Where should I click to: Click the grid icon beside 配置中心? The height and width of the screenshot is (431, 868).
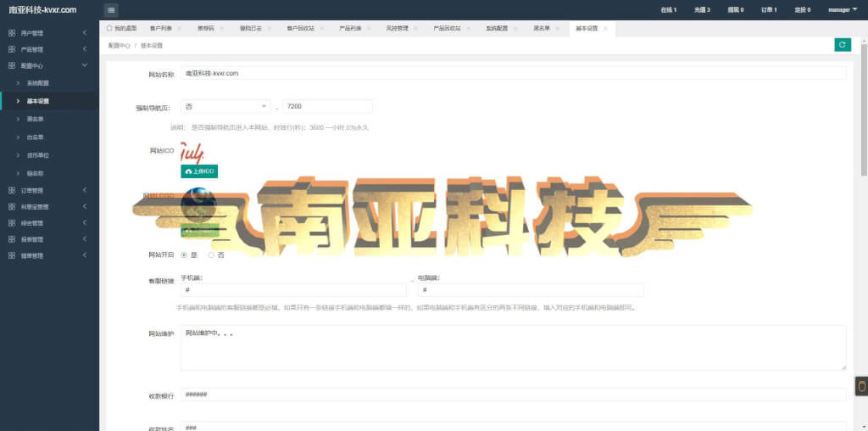tap(12, 65)
